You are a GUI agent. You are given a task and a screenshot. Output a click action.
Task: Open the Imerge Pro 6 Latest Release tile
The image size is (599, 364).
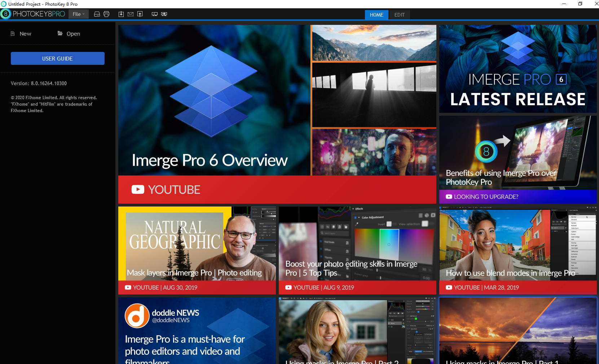click(518, 69)
